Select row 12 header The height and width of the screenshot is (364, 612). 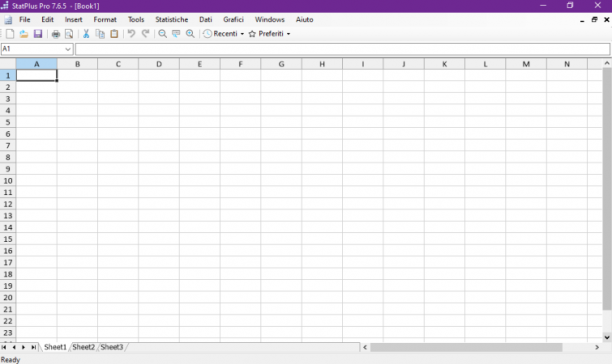(8, 204)
